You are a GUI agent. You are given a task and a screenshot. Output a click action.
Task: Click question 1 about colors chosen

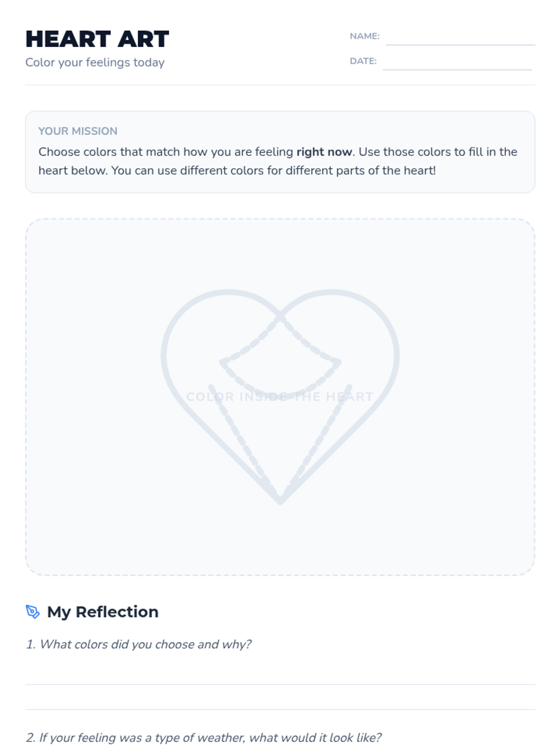click(139, 644)
